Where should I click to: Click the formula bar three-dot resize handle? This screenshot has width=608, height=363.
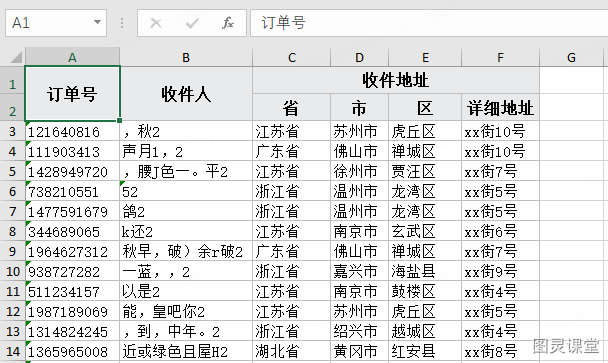(x=122, y=23)
